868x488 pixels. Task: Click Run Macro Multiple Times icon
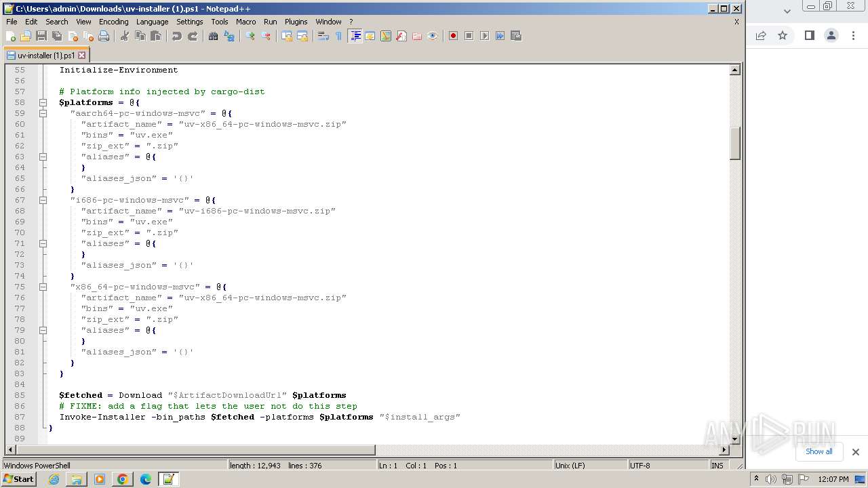(500, 36)
